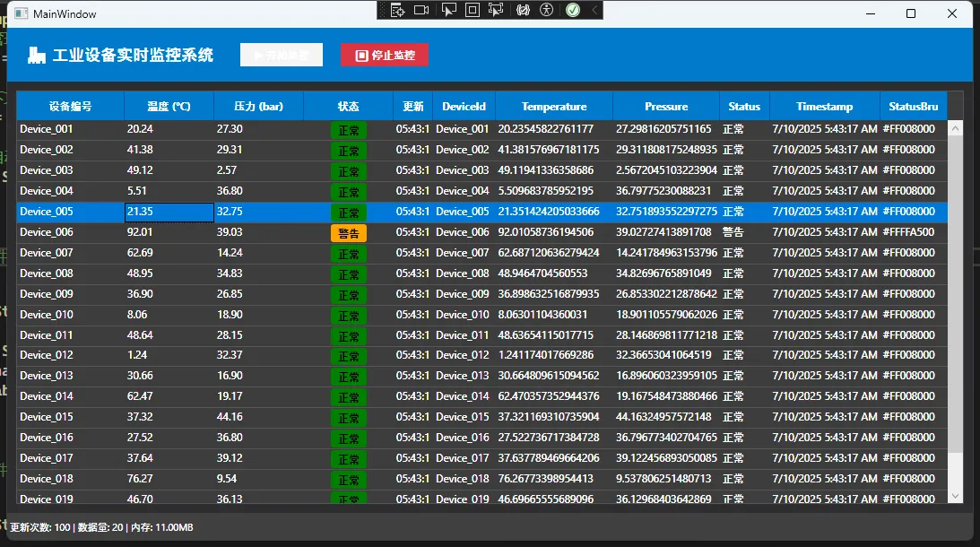Image resolution: width=980 pixels, height=547 pixels.
Task: Run the accessibility scan person icon
Action: click(547, 10)
